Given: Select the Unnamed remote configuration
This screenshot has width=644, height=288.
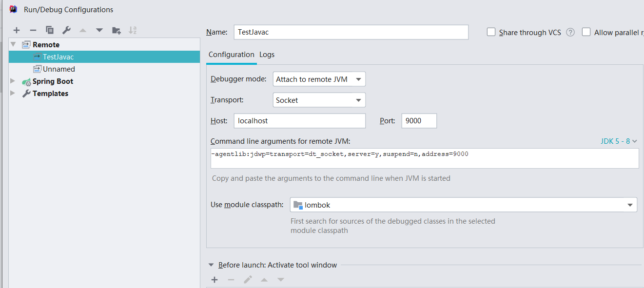Looking at the screenshot, I should coord(59,69).
